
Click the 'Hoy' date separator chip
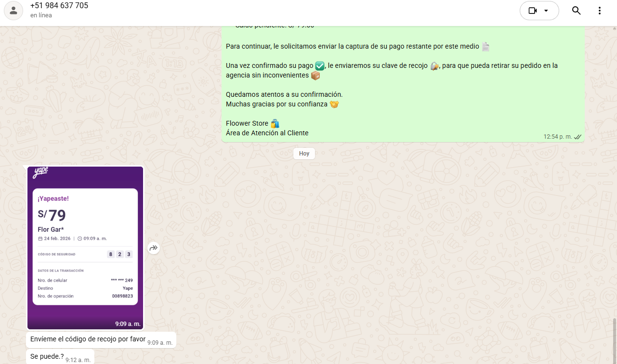304,154
